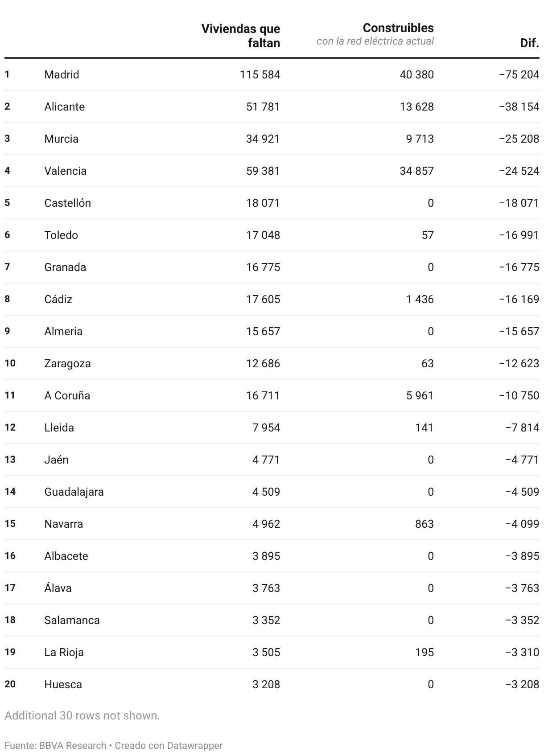Select the Granada row label
Viewport: 544px width, 756px height.
click(x=65, y=267)
